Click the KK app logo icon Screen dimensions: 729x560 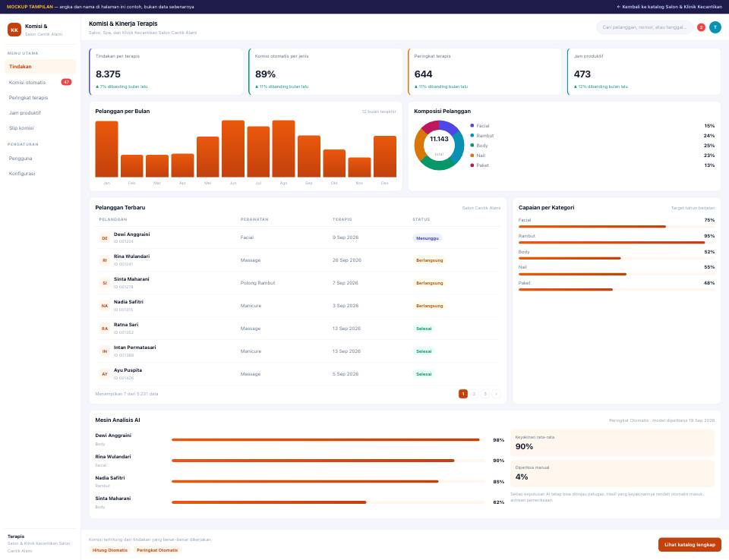pyautogui.click(x=14, y=30)
